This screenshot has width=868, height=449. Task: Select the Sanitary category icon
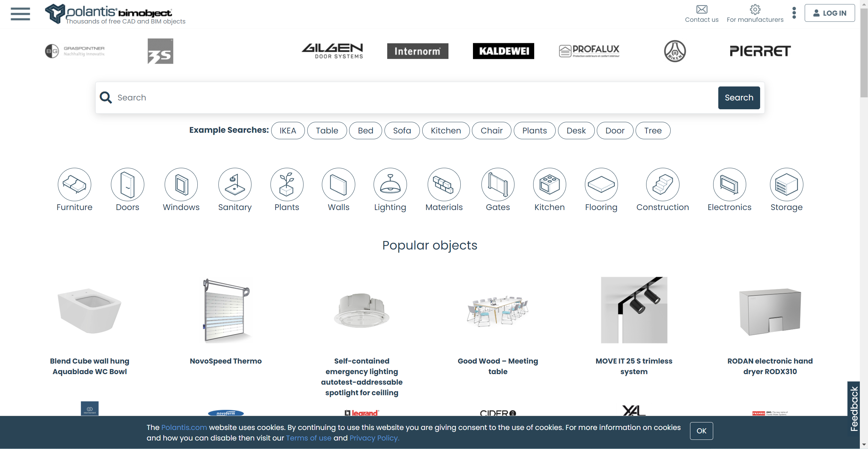[235, 185]
